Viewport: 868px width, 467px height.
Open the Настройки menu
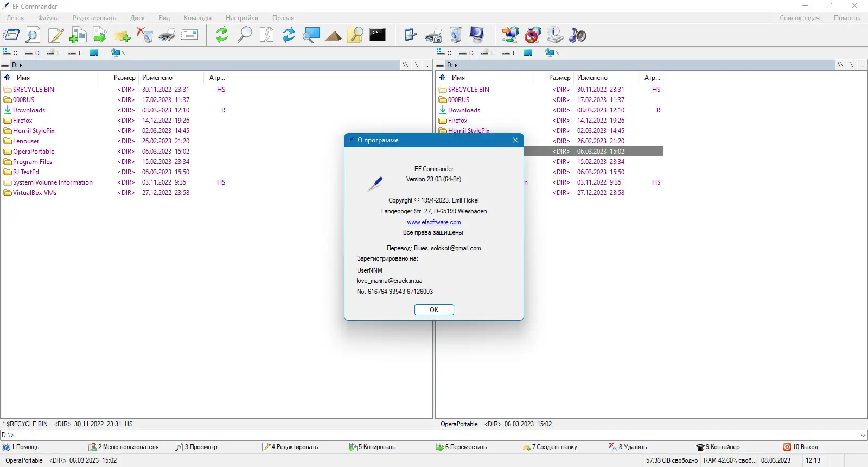(242, 18)
